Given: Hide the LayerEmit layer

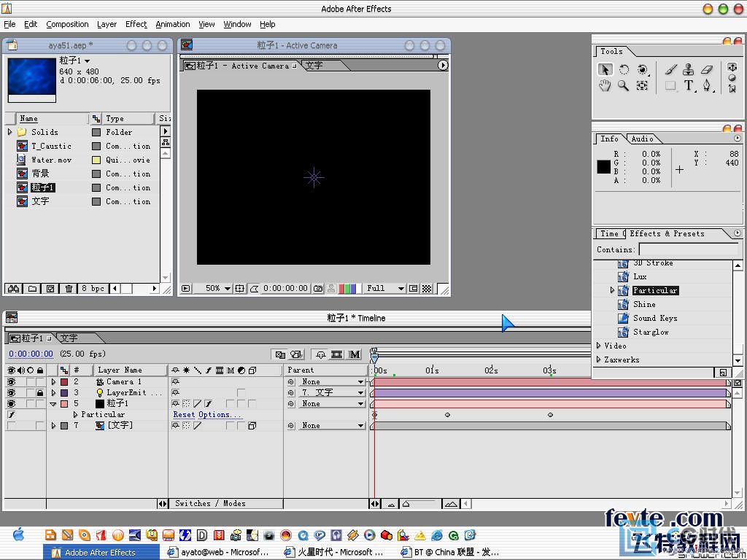Looking at the screenshot, I should click(11, 393).
